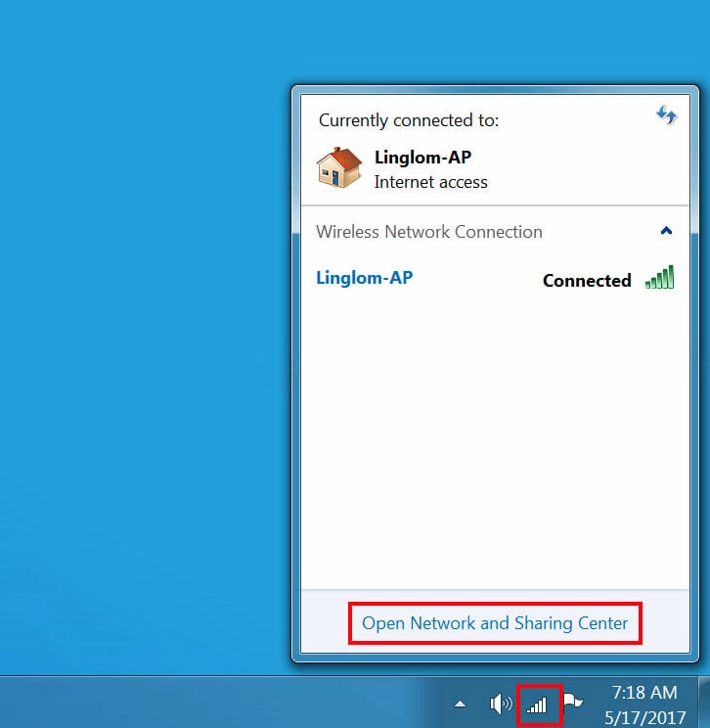Open the Action Center flag icon
Image resolution: width=710 pixels, height=728 pixels.
(573, 704)
